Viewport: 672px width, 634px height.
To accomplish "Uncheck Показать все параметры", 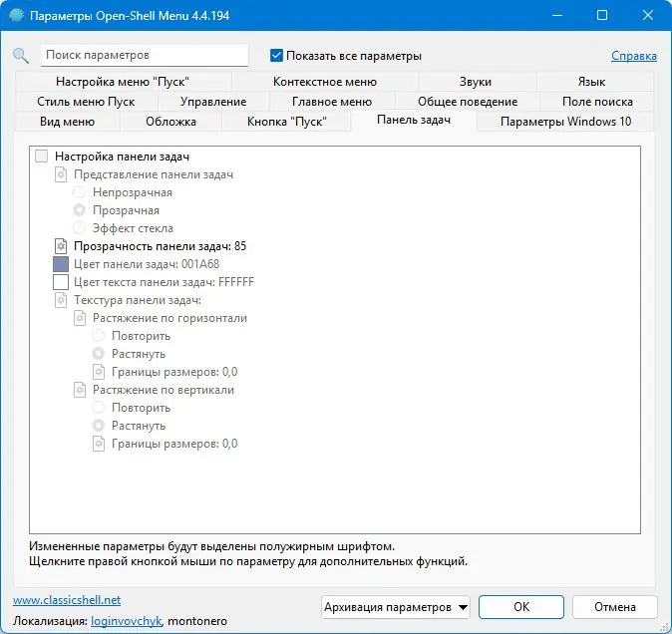I will tap(276, 56).
